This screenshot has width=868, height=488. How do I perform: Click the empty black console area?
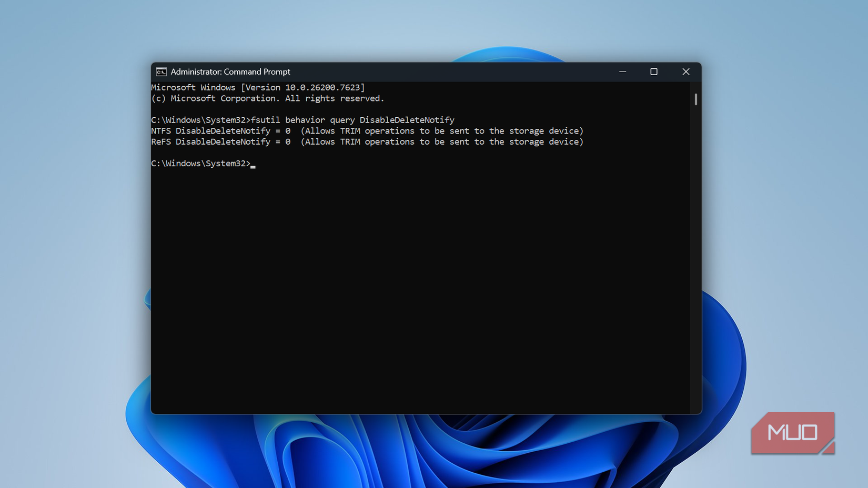tap(421, 289)
